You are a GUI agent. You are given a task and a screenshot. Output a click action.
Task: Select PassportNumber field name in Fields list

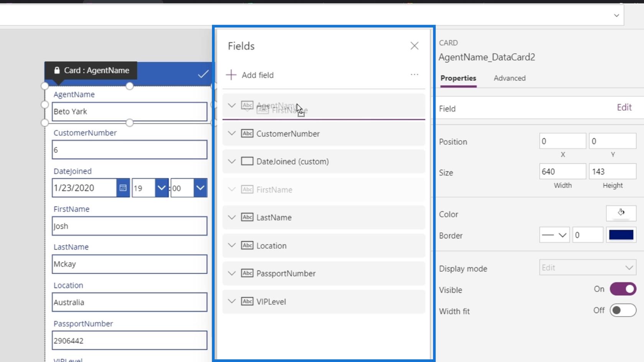coord(286,274)
